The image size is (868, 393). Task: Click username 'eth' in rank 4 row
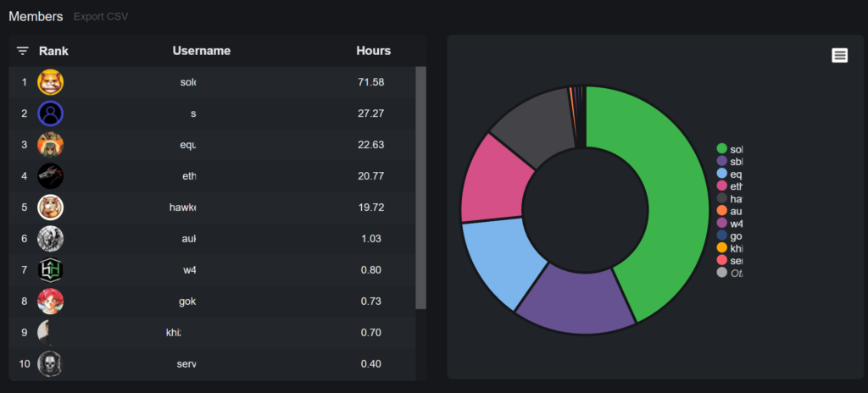(189, 176)
